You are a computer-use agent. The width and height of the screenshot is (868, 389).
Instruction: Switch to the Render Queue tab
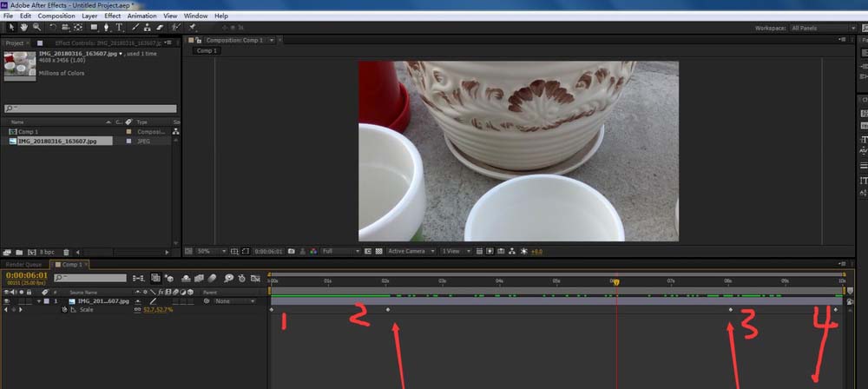coord(23,264)
